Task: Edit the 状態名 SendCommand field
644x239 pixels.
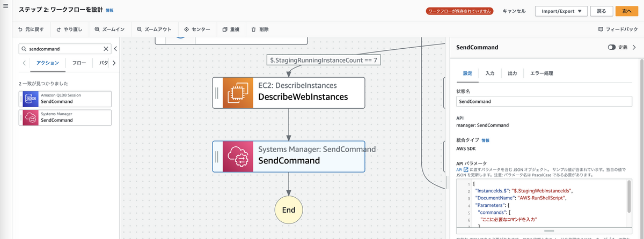Action: click(x=544, y=101)
